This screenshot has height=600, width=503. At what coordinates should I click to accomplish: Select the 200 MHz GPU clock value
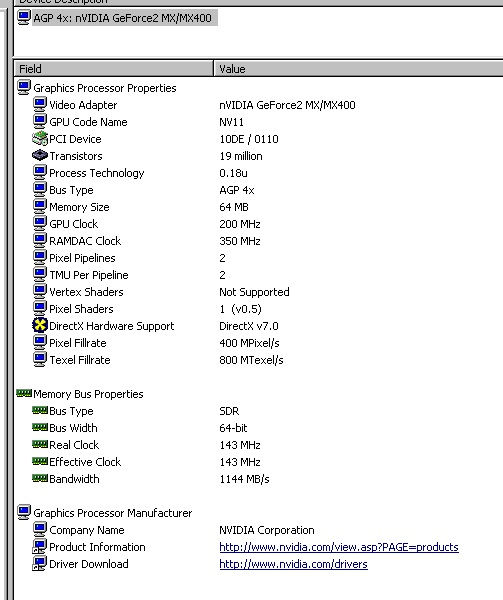click(240, 224)
